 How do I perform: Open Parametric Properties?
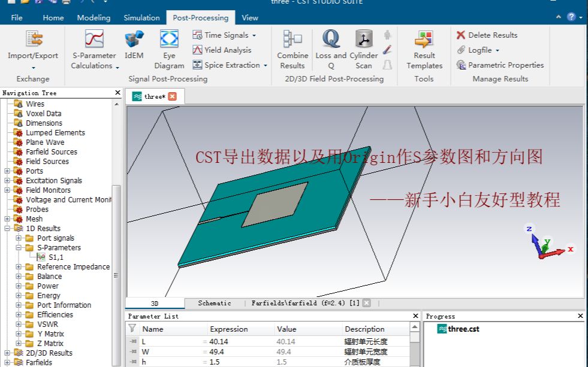click(x=500, y=65)
